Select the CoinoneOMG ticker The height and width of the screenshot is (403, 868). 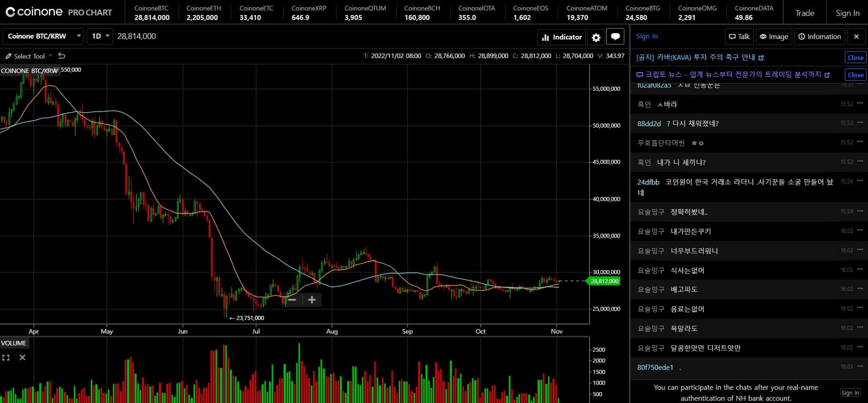click(x=697, y=13)
